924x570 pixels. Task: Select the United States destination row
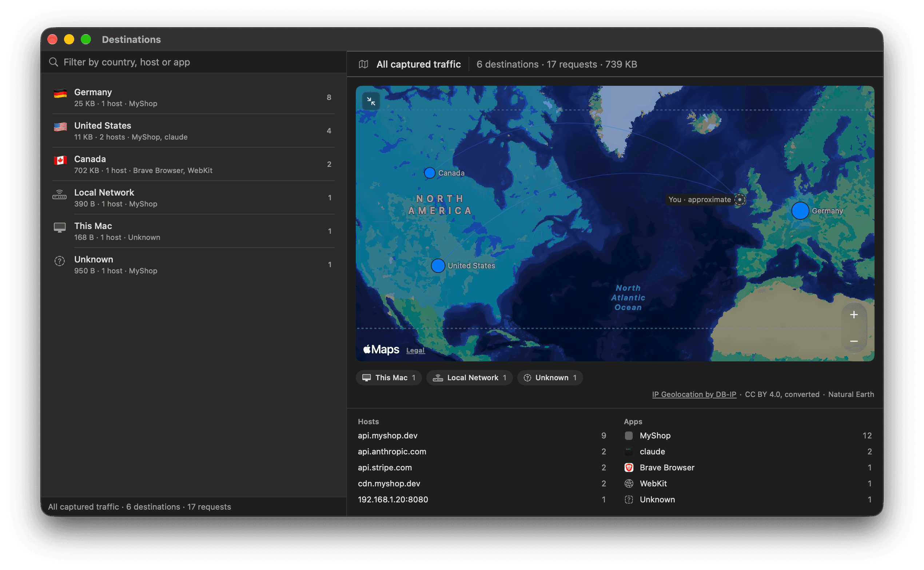(x=194, y=131)
